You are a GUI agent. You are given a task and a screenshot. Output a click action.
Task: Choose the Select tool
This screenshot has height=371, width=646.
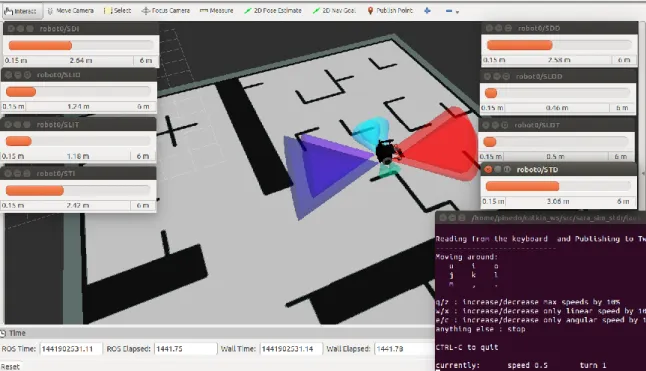pyautogui.click(x=117, y=11)
